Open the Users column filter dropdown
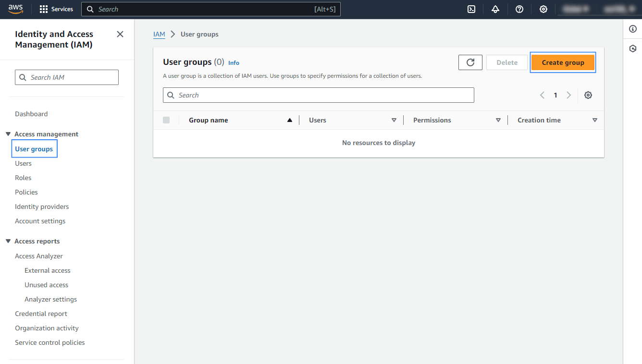 [394, 120]
